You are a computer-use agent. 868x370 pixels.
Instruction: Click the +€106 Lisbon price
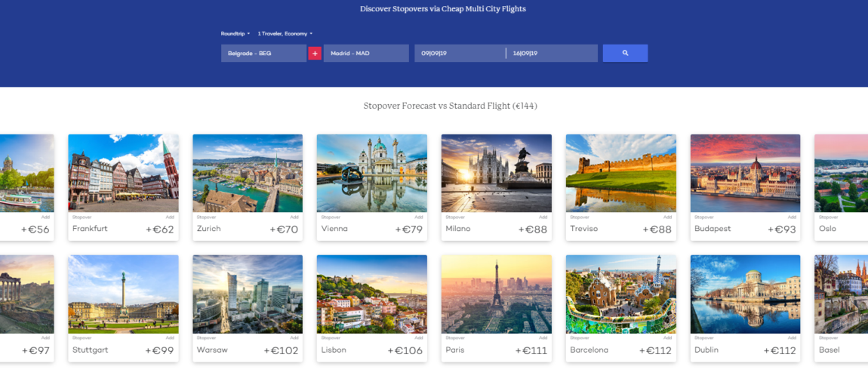click(x=405, y=350)
